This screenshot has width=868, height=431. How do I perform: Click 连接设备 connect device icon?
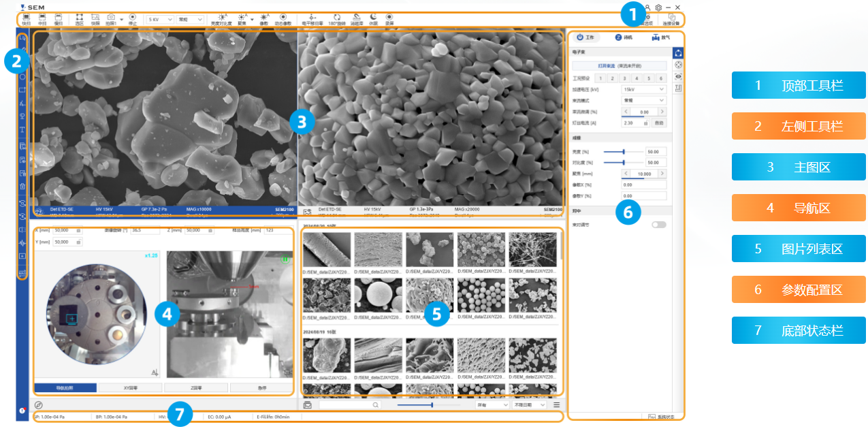[671, 16]
